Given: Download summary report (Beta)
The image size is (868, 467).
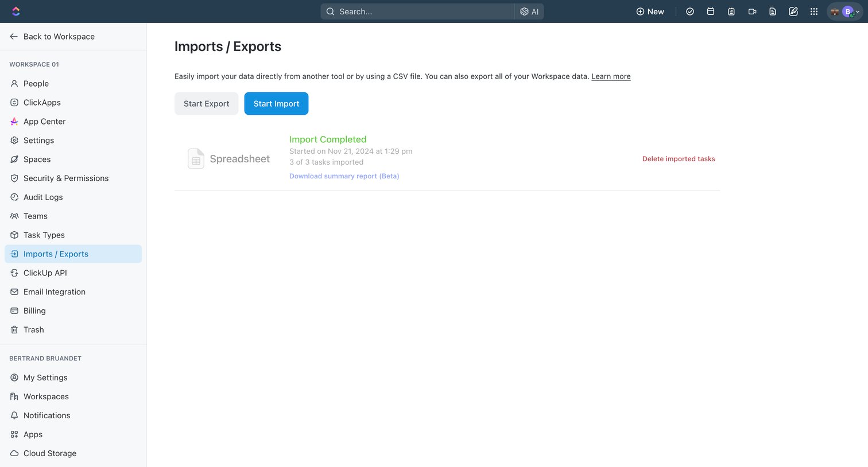Looking at the screenshot, I should coord(344,176).
